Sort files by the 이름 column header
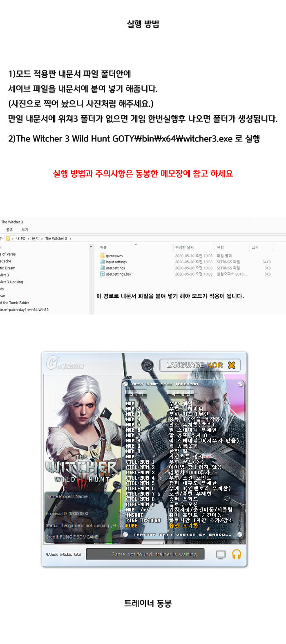 click(x=103, y=247)
